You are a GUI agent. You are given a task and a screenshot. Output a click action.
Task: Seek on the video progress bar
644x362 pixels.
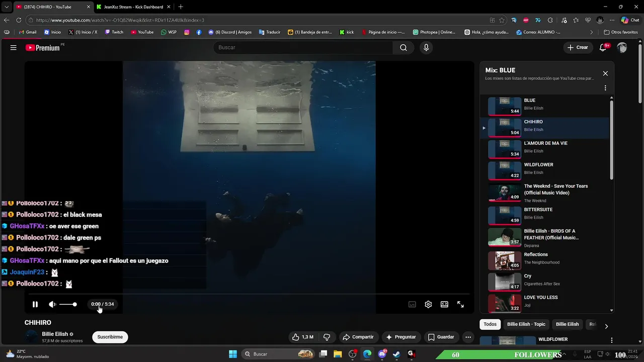(249, 294)
